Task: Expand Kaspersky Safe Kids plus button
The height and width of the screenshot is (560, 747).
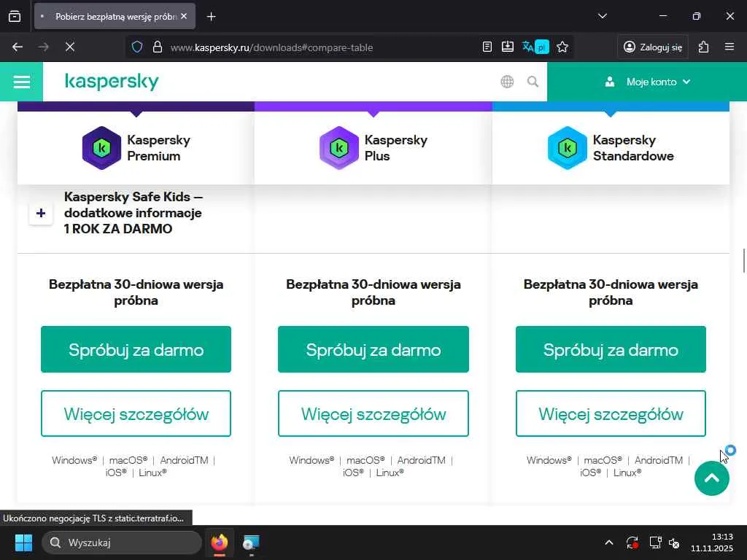Action: click(x=41, y=213)
